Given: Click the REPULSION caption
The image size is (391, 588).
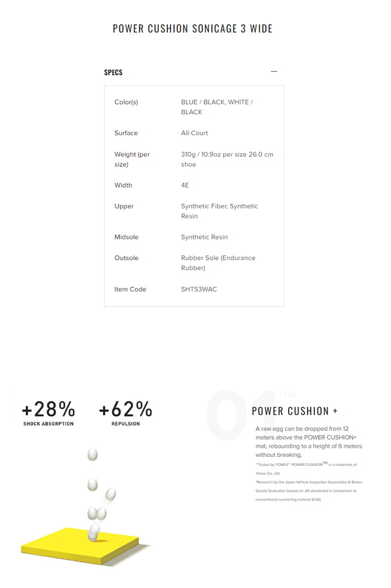Looking at the screenshot, I should [126, 424].
